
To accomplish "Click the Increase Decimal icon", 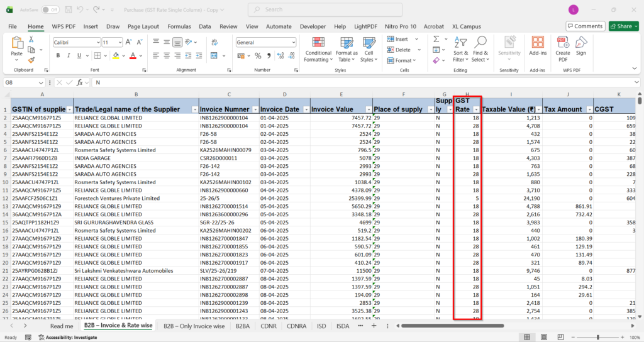I will (280, 55).
